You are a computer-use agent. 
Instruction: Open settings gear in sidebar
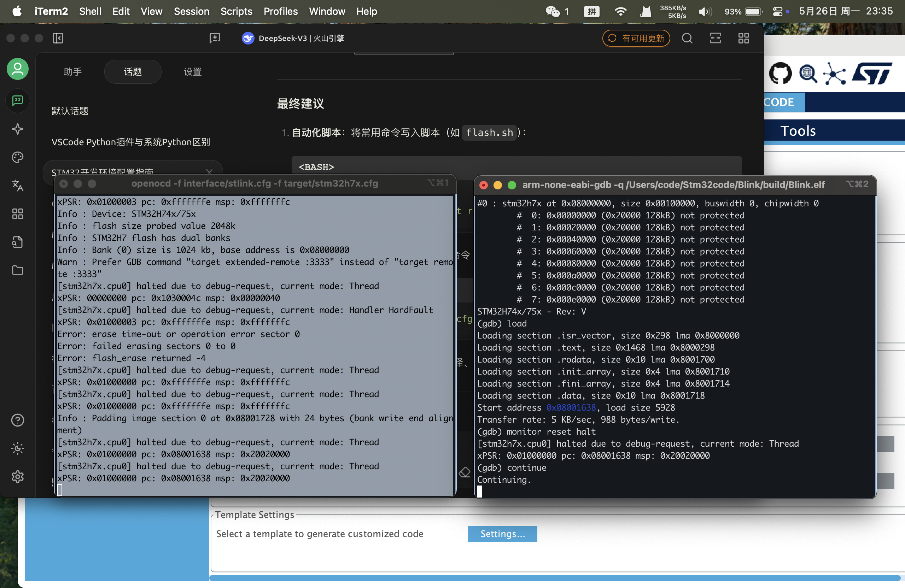[17, 477]
